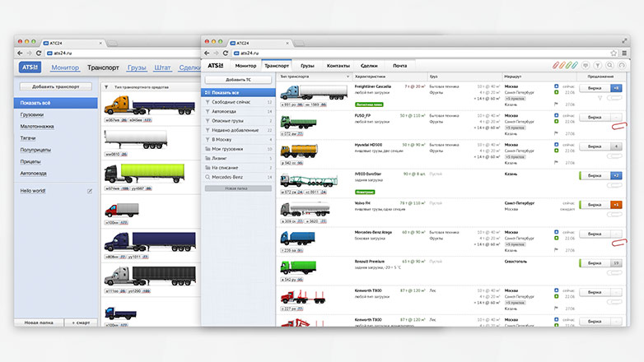The height and width of the screenshot is (362, 644).
Task: Toggle the pill switch in Hyundai HD500 row
Action: point(614,156)
